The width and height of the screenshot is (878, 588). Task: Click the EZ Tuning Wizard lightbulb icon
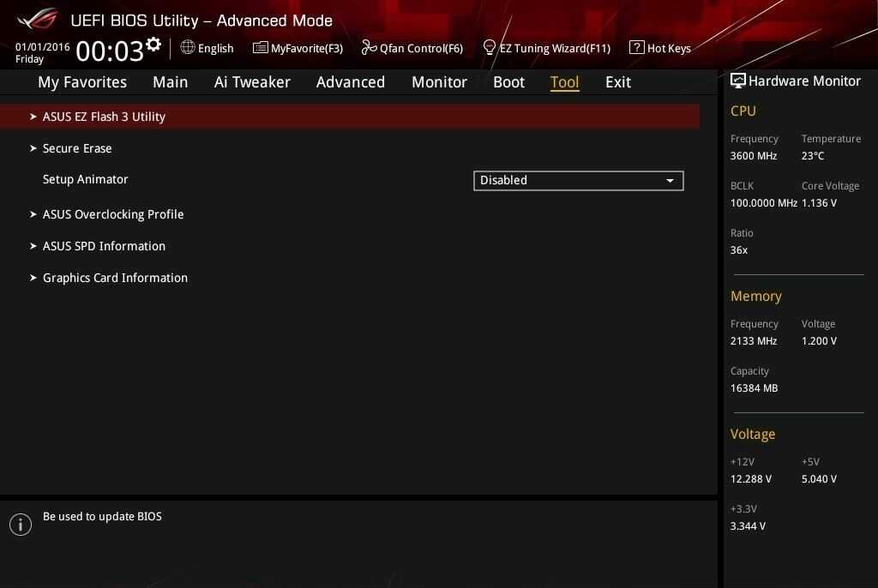(x=490, y=47)
